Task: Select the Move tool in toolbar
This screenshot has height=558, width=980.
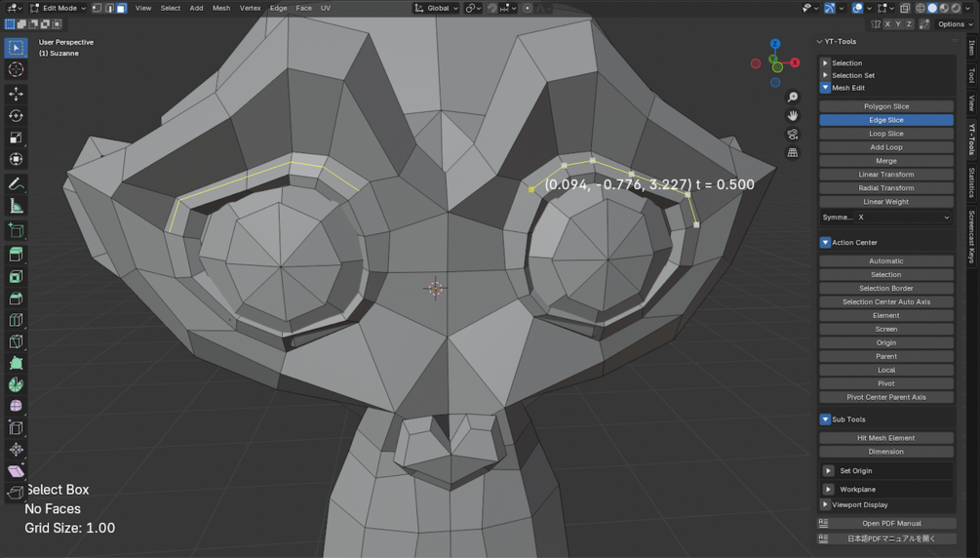Action: click(x=16, y=94)
